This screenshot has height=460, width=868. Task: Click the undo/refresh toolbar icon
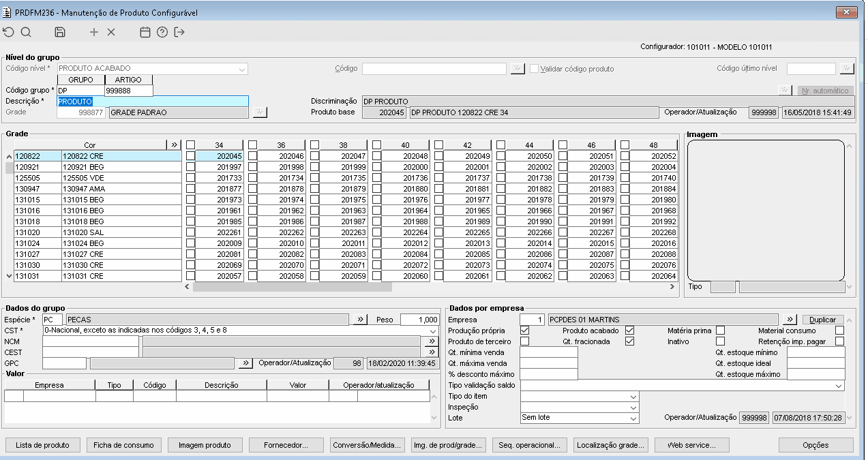coord(8,32)
